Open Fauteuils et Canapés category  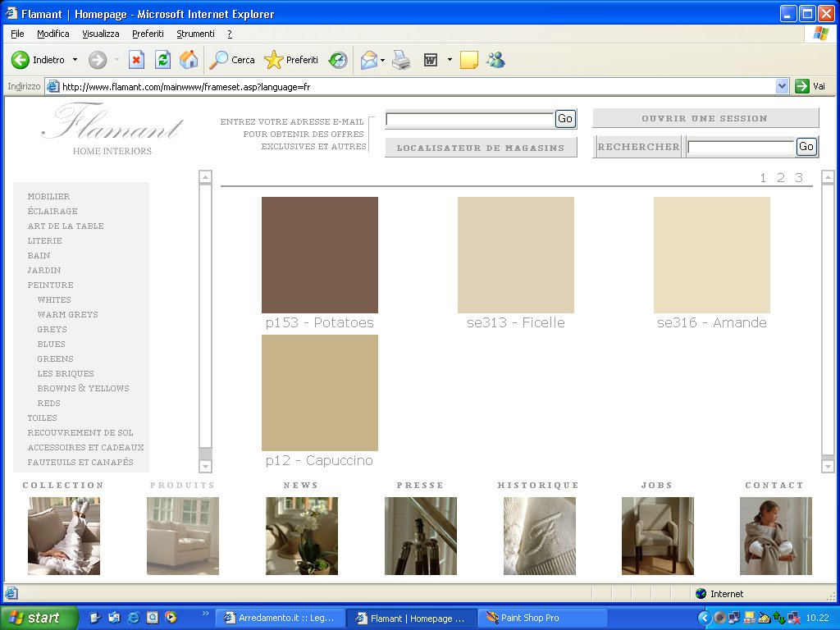click(80, 462)
